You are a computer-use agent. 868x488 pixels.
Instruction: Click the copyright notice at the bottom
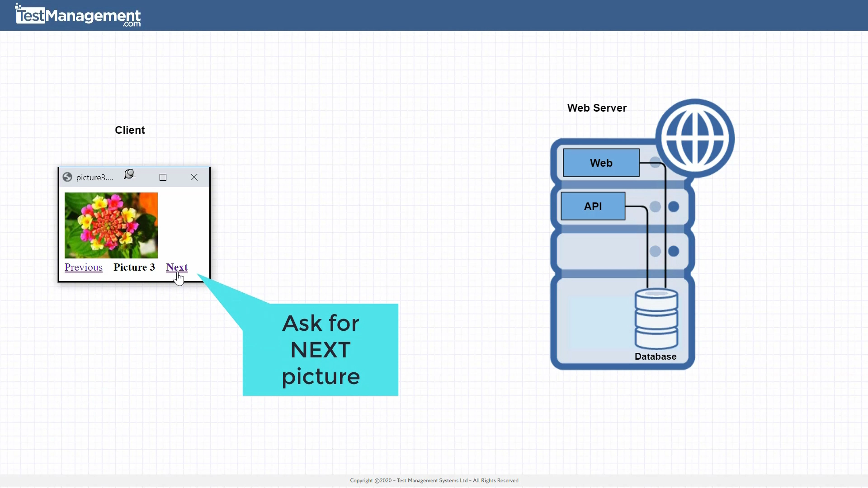(434, 480)
